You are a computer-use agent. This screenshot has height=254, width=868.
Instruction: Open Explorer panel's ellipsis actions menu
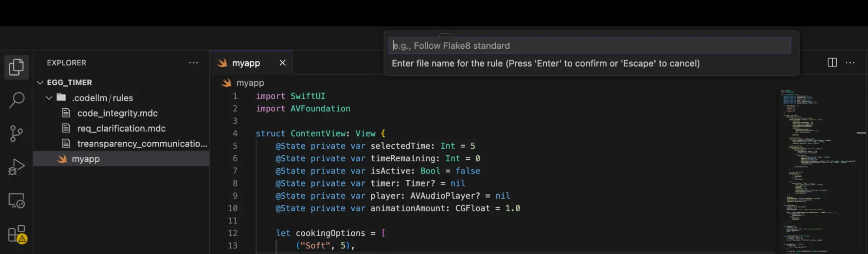point(193,63)
